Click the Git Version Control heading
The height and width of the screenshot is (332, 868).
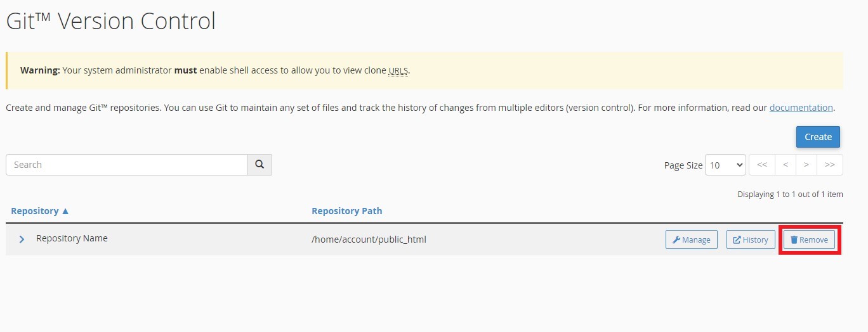coord(111,21)
